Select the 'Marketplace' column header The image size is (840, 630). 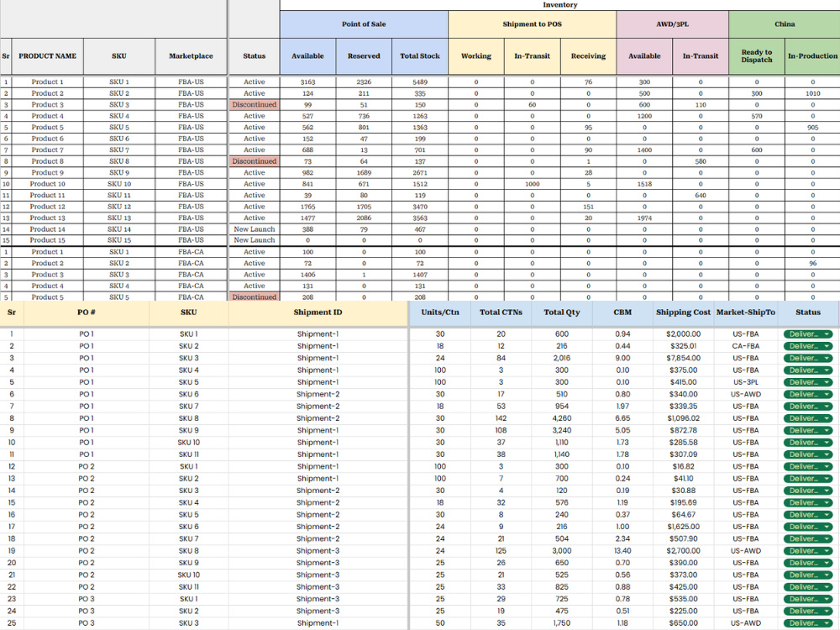[x=191, y=55]
